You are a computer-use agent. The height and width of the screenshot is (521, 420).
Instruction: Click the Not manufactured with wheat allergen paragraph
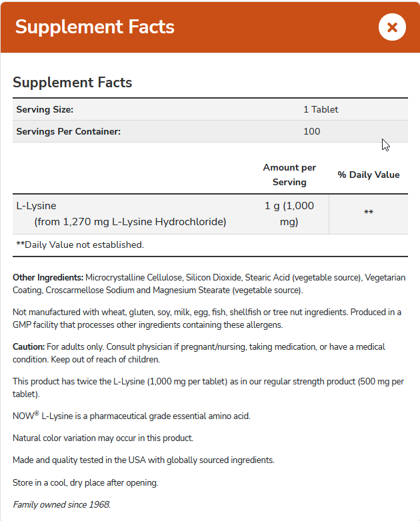point(207,318)
